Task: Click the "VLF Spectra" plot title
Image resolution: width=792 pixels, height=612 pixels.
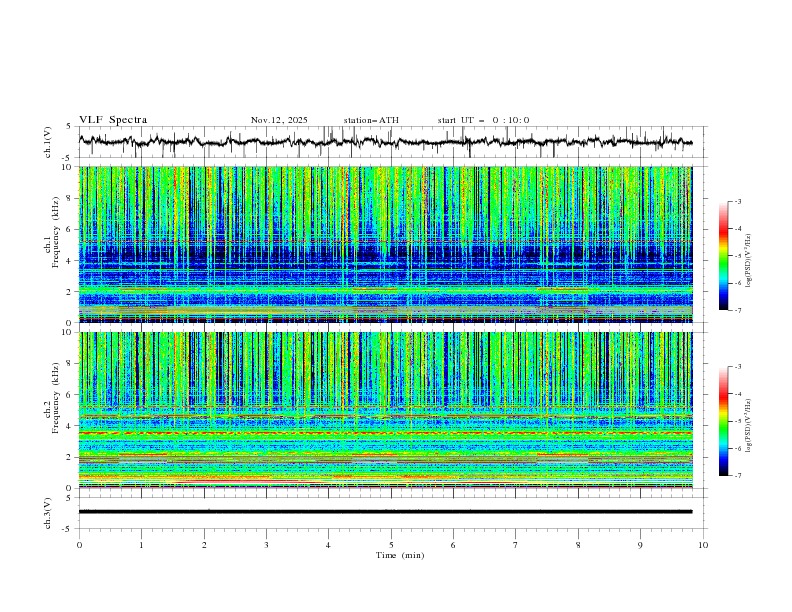Action: tap(113, 120)
